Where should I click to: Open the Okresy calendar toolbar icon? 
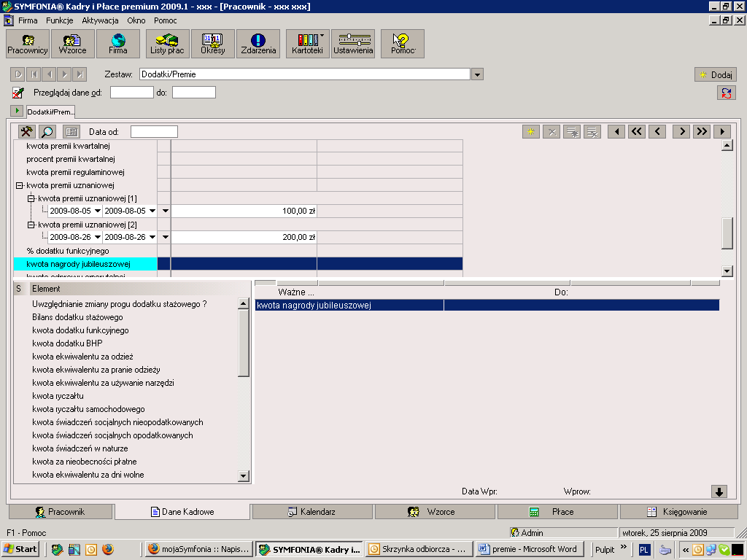click(212, 44)
